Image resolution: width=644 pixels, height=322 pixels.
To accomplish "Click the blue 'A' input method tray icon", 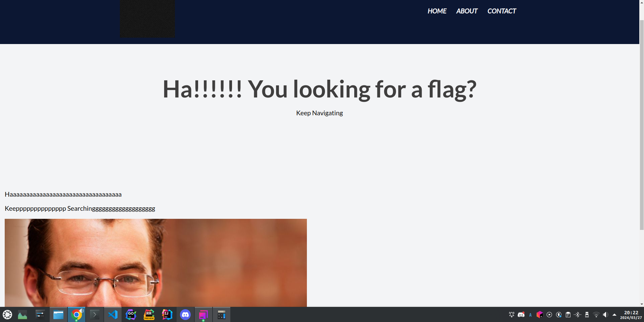I will [x=531, y=315].
